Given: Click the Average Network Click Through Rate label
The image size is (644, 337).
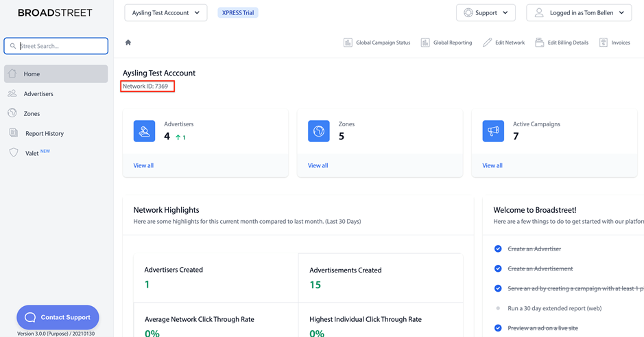Looking at the screenshot, I should coord(199,319).
